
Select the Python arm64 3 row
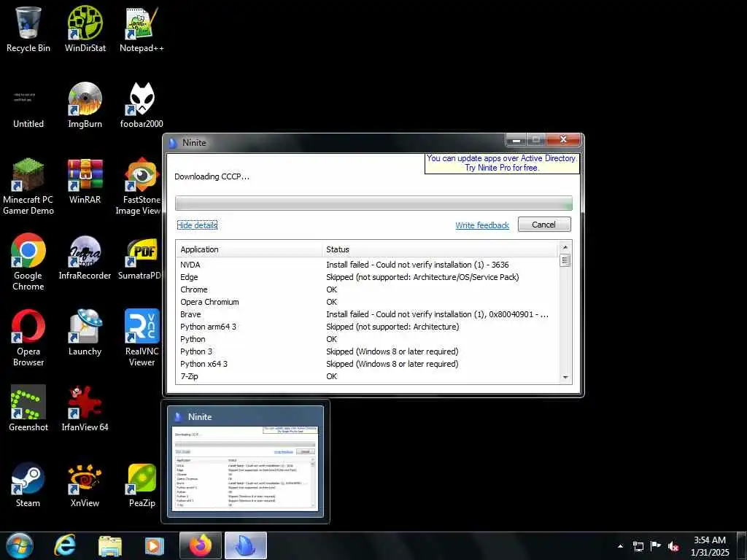[x=367, y=327]
